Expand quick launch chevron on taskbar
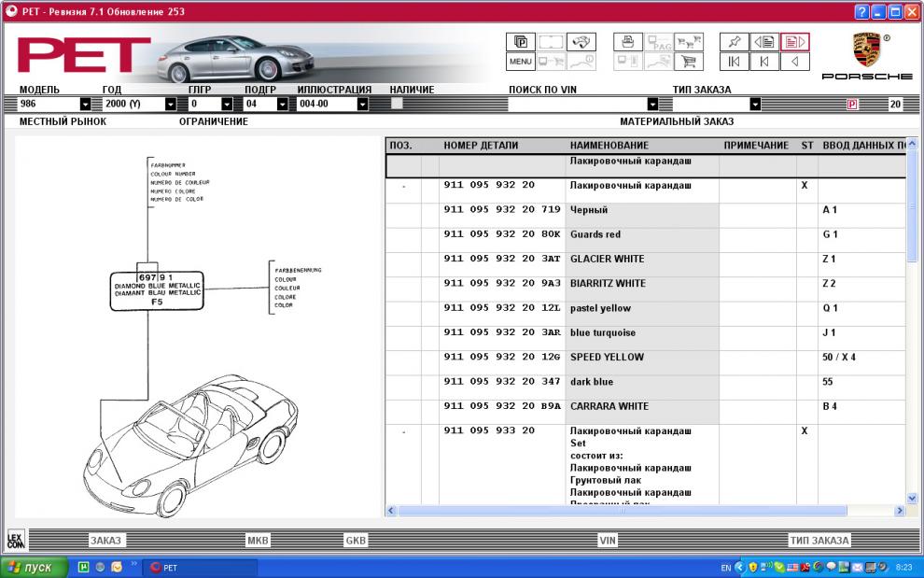 [133, 564]
